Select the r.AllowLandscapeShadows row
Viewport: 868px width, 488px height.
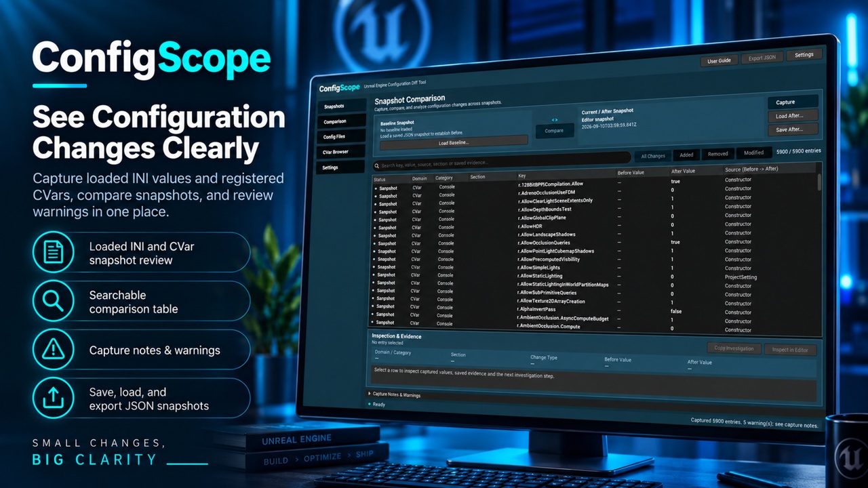click(x=595, y=235)
